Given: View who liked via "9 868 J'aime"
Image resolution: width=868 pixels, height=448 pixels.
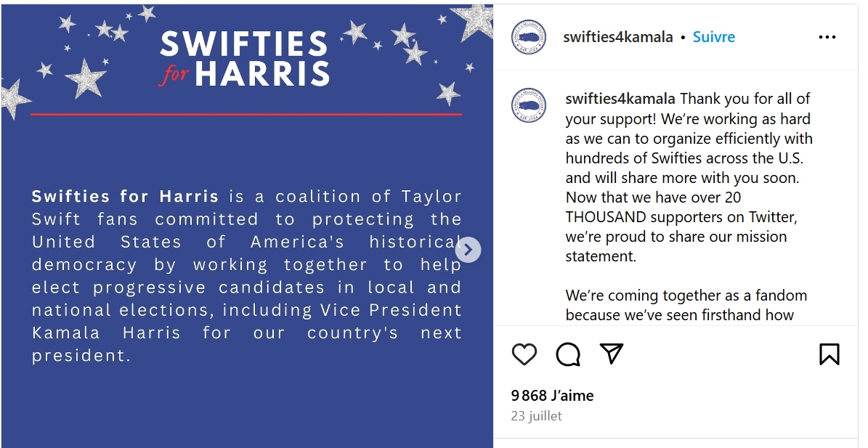Looking at the screenshot, I should pyautogui.click(x=552, y=396).
